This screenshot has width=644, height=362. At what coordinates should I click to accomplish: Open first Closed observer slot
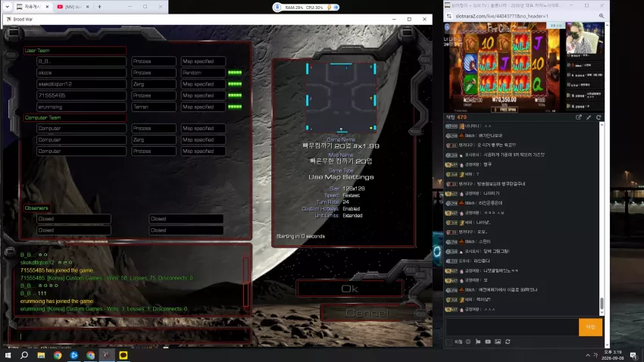[x=73, y=219]
